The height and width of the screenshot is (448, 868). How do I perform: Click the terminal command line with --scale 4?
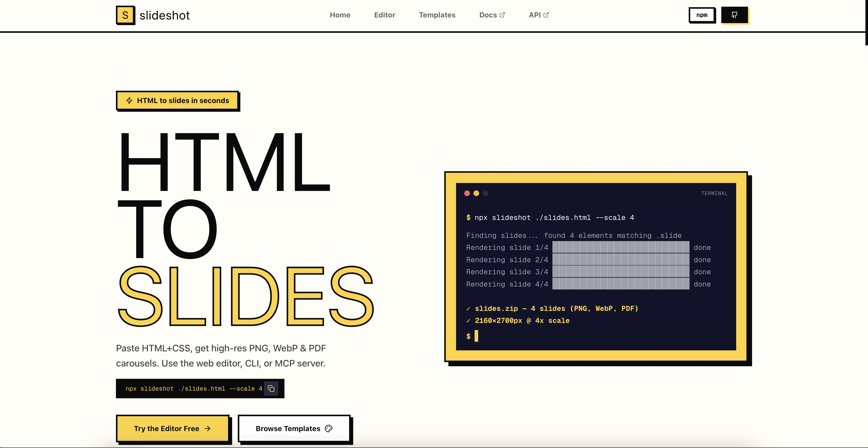click(550, 218)
